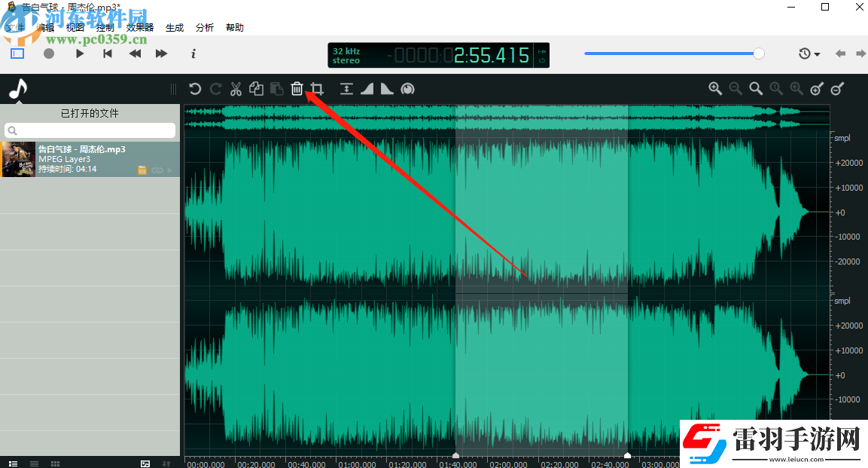This screenshot has height=468, width=868.
Task: Click the trash icon to delete selection
Action: click(297, 89)
